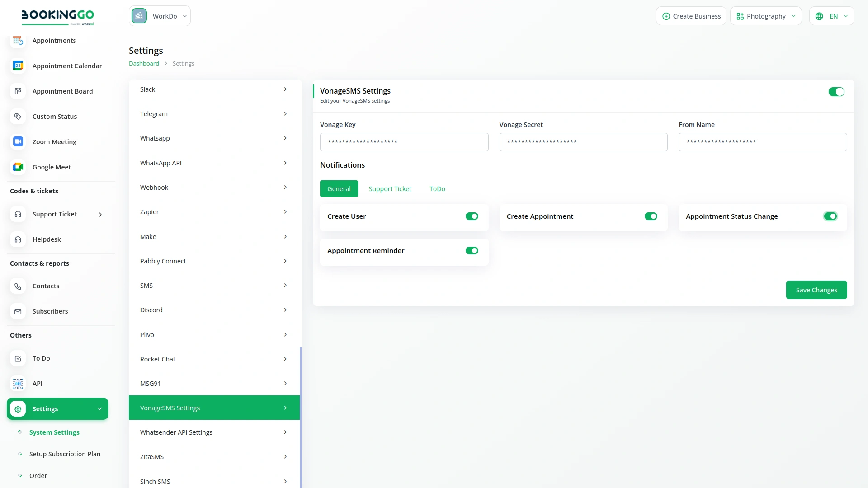Image resolution: width=868 pixels, height=488 pixels.
Task: Click the Contacts phone icon
Action: [x=18, y=286]
